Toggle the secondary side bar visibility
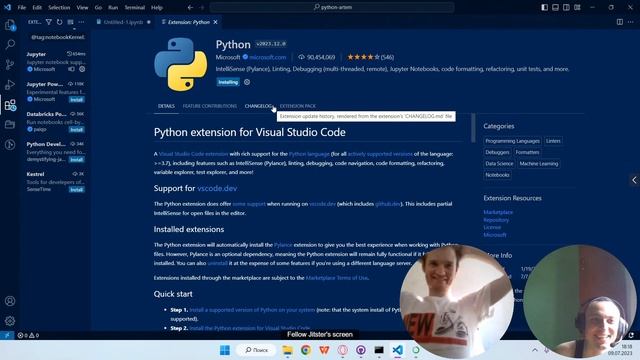This screenshot has height=360, width=640. tap(566, 7)
